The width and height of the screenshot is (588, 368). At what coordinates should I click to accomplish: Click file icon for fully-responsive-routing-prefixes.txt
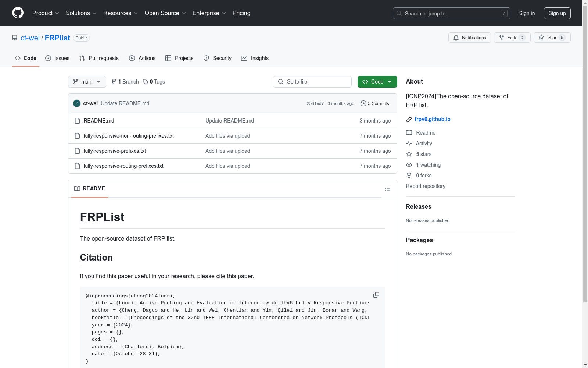tap(77, 166)
